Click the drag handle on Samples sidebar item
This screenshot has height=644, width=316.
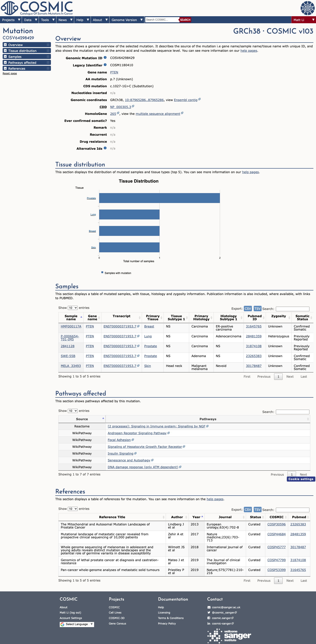tap(48, 57)
